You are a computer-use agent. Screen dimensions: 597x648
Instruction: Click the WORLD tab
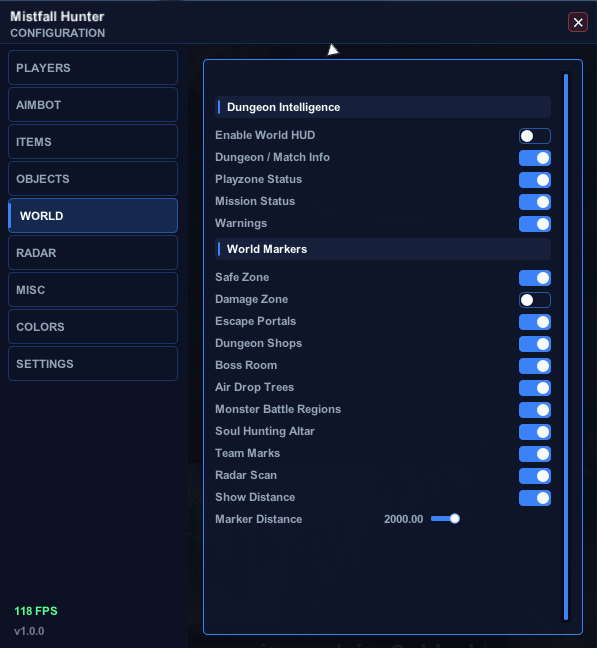pyautogui.click(x=93, y=216)
